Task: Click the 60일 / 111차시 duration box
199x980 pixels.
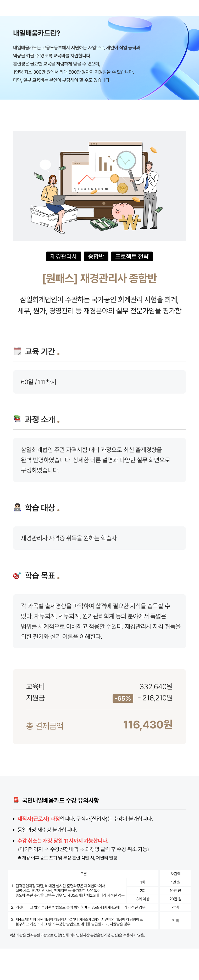Action: (99, 382)
